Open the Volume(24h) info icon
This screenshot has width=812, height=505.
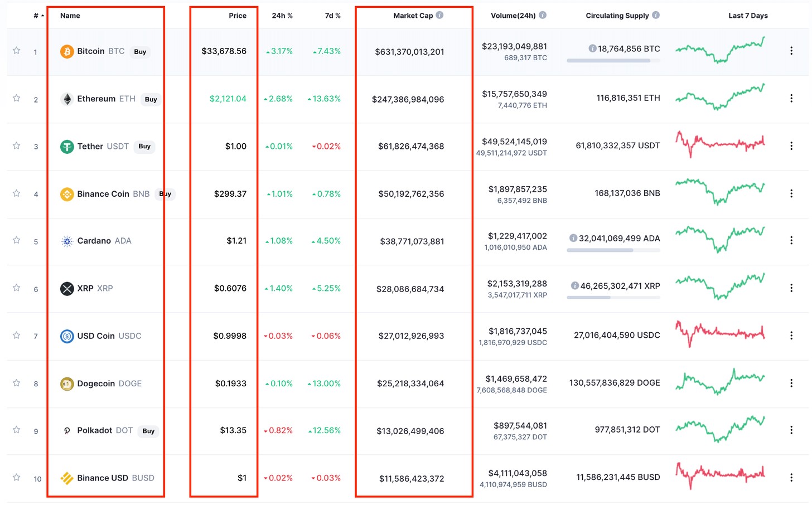pyautogui.click(x=543, y=15)
